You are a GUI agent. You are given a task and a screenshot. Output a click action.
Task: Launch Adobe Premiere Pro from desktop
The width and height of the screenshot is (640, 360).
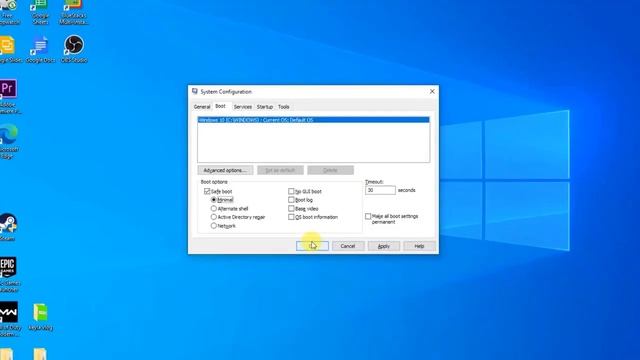pyautogui.click(x=9, y=96)
